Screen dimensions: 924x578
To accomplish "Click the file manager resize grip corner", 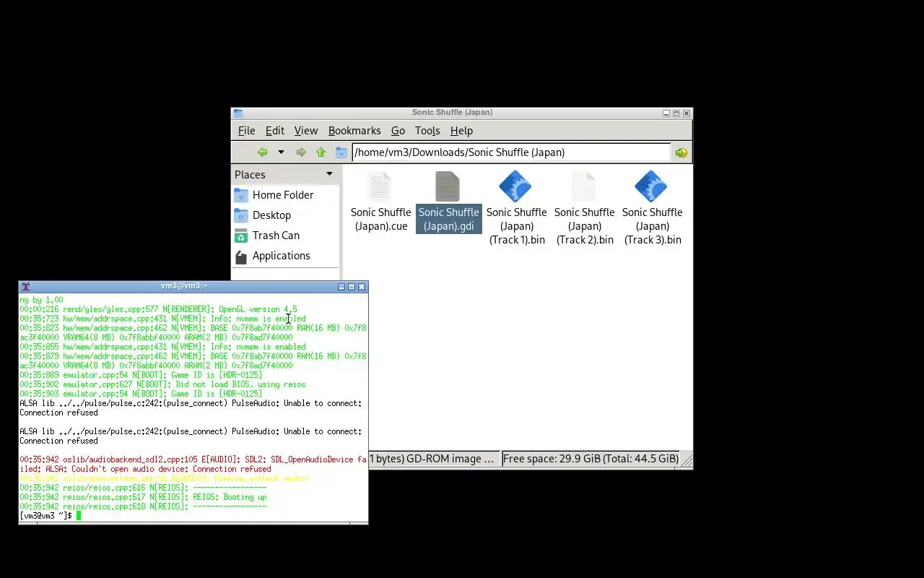I will tap(687, 460).
